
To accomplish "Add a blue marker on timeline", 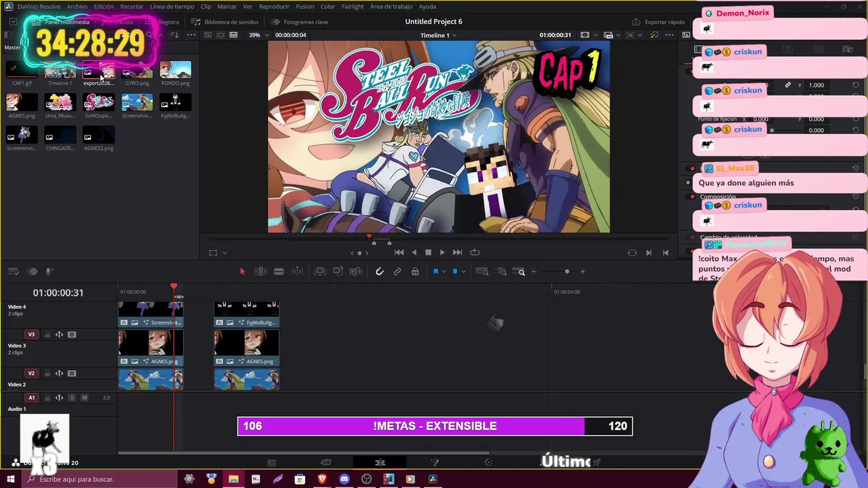I will click(455, 272).
